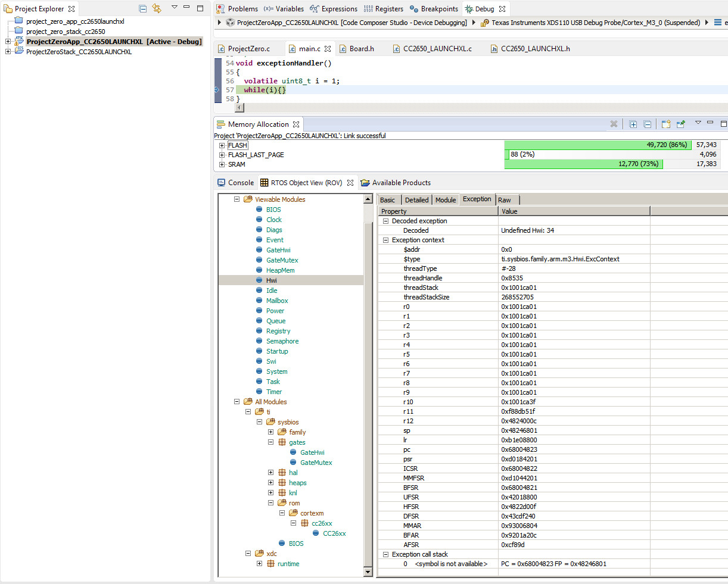Collapse the Viewable Modules tree node
This screenshot has height=584, width=728.
click(237, 199)
